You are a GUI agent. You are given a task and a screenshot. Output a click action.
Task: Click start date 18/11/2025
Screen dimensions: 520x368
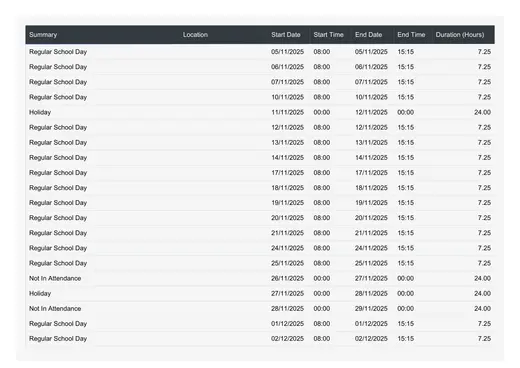[287, 188]
